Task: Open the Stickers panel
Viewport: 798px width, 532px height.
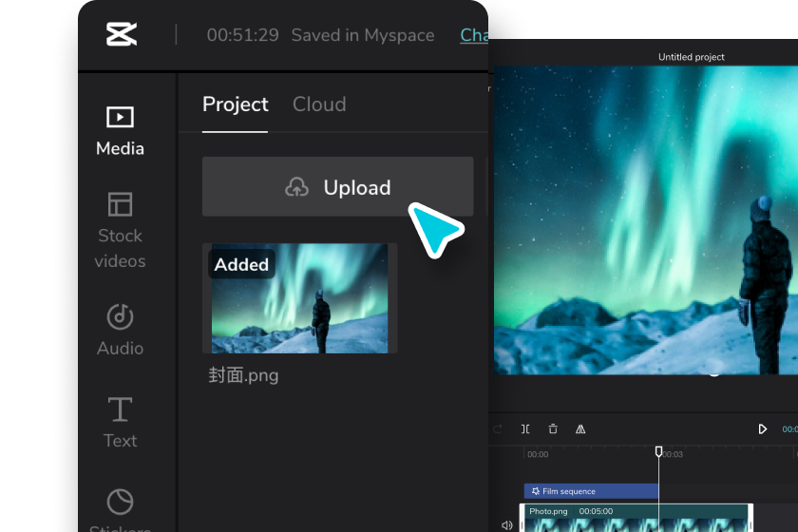Action: 120,510
